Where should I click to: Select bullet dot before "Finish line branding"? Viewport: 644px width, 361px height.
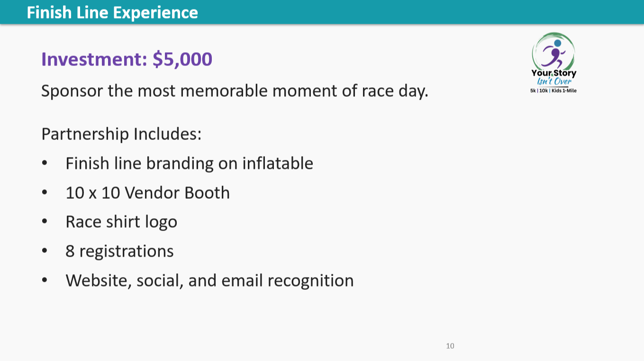tap(45, 164)
